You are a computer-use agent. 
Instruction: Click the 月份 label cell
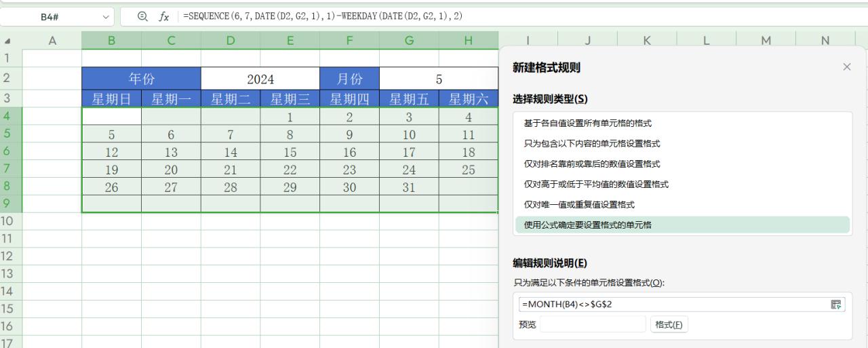point(349,79)
